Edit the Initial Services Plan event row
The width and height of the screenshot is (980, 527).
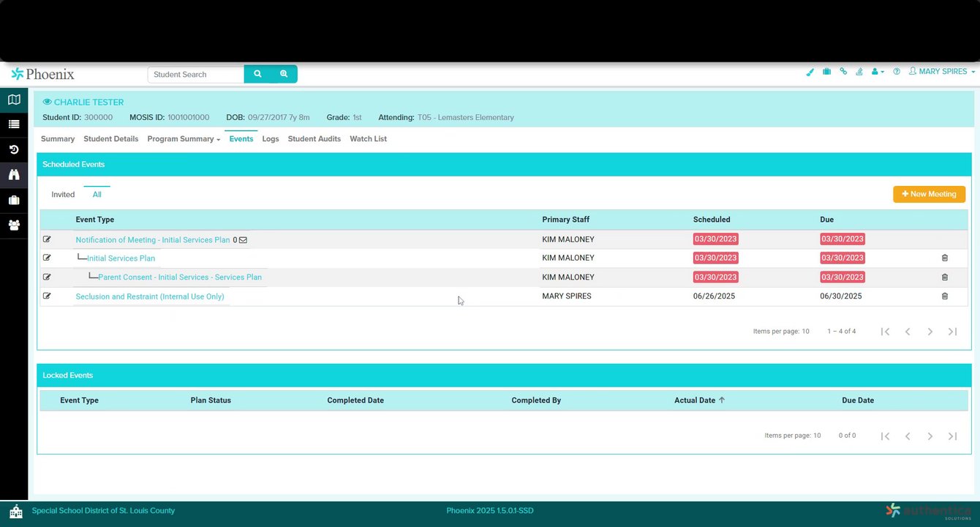click(x=47, y=258)
